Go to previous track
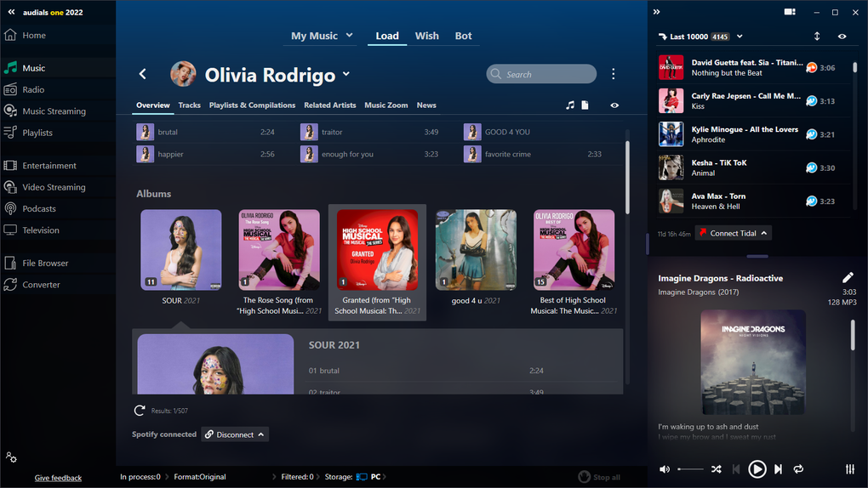The height and width of the screenshot is (488, 868). 736,469
